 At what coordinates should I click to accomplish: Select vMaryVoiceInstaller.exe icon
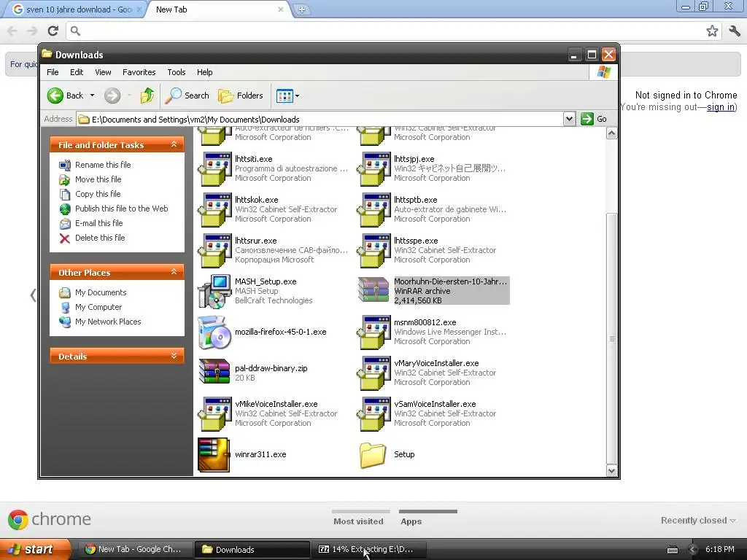(374, 373)
